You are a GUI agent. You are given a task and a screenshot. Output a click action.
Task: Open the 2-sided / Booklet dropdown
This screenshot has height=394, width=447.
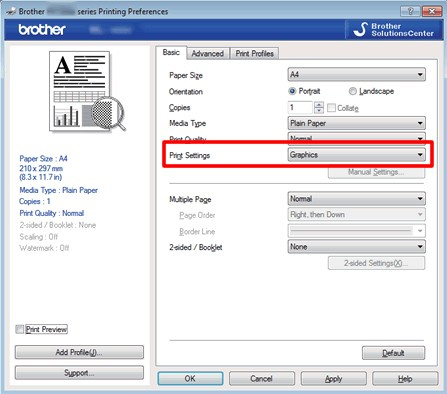click(x=356, y=247)
